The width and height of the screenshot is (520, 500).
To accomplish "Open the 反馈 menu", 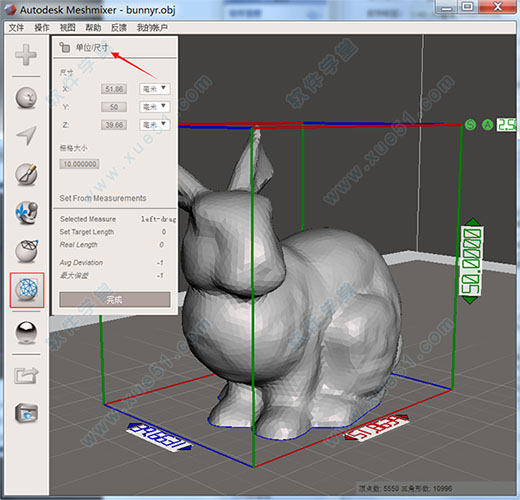I will 119,28.
